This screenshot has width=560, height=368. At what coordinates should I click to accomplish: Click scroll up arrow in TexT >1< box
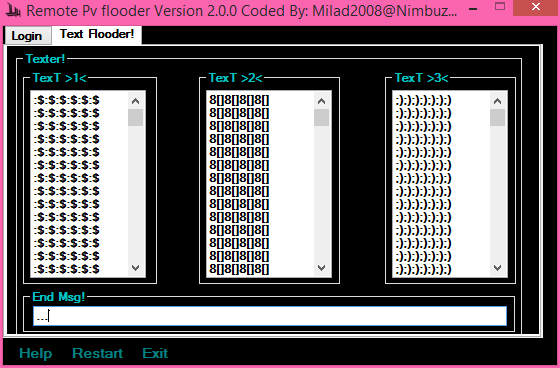click(135, 101)
